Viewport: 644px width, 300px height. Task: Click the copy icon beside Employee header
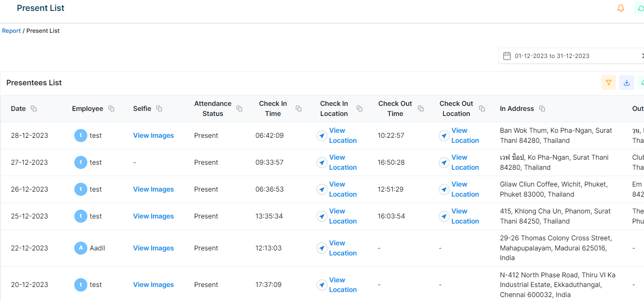[x=111, y=108]
